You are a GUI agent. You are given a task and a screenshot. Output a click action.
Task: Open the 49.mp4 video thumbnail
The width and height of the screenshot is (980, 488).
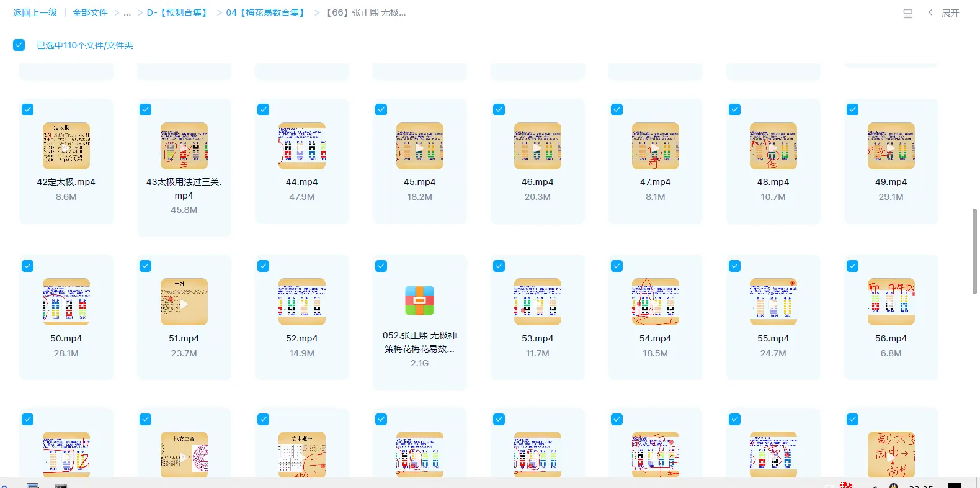click(x=891, y=146)
